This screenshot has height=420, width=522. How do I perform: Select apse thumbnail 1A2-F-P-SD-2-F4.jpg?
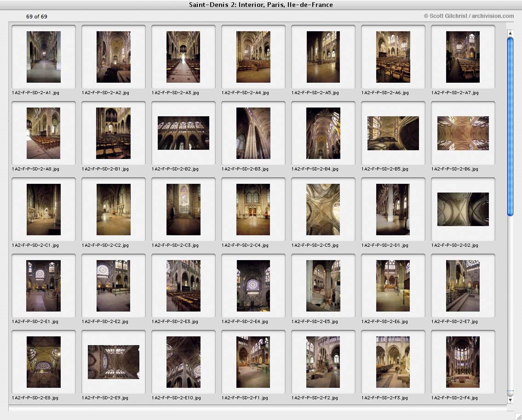pyautogui.click(x=463, y=362)
